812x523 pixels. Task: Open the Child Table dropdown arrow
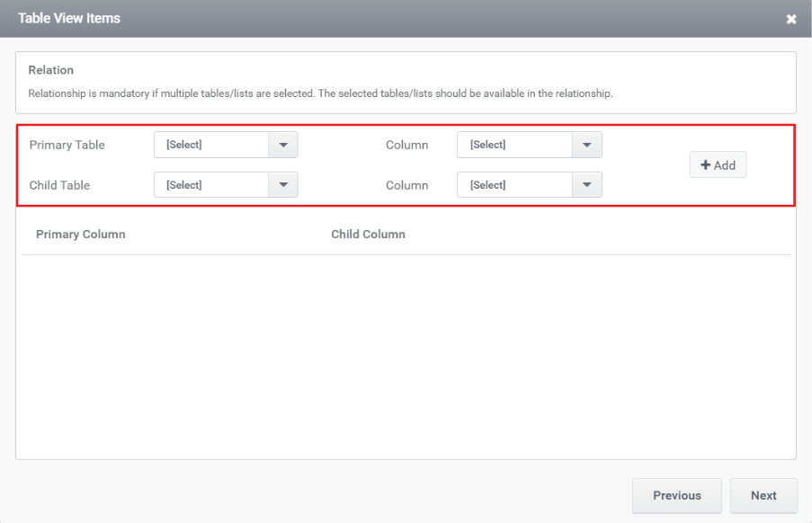click(x=283, y=185)
